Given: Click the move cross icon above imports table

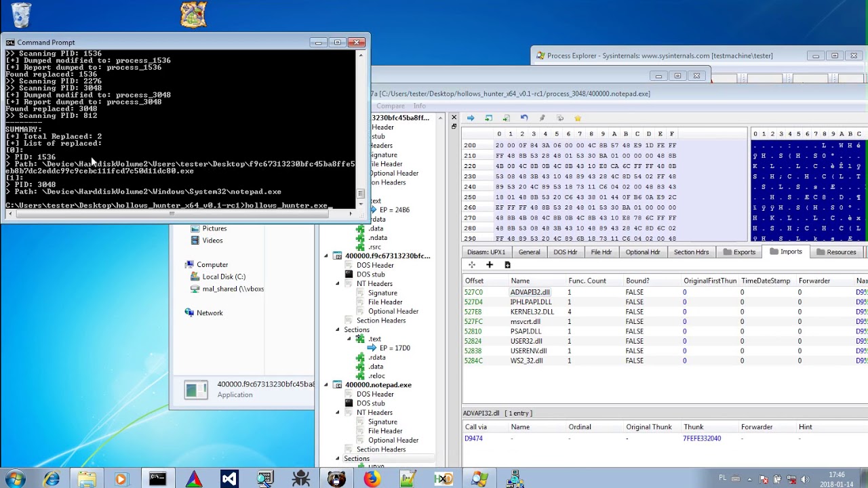Looking at the screenshot, I should (471, 265).
